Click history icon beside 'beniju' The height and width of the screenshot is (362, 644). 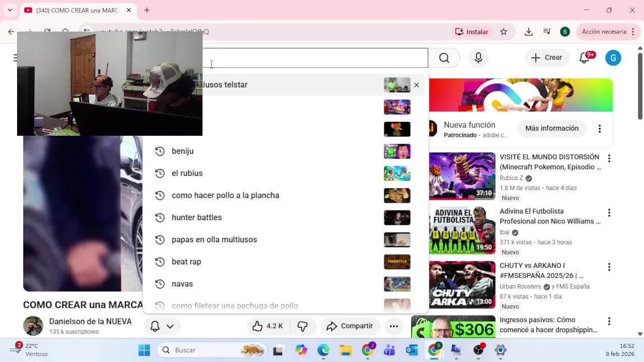(160, 151)
